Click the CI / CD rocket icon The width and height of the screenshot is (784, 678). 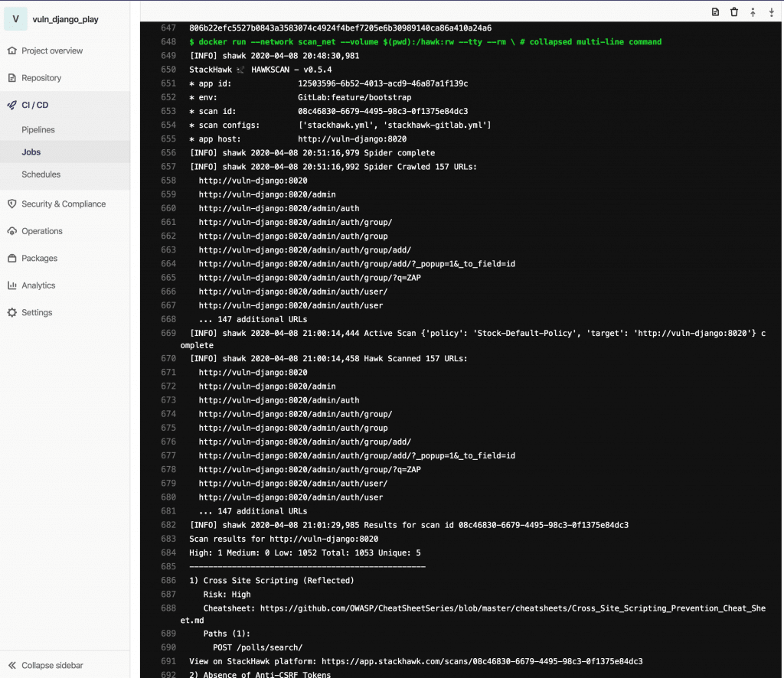(x=12, y=105)
